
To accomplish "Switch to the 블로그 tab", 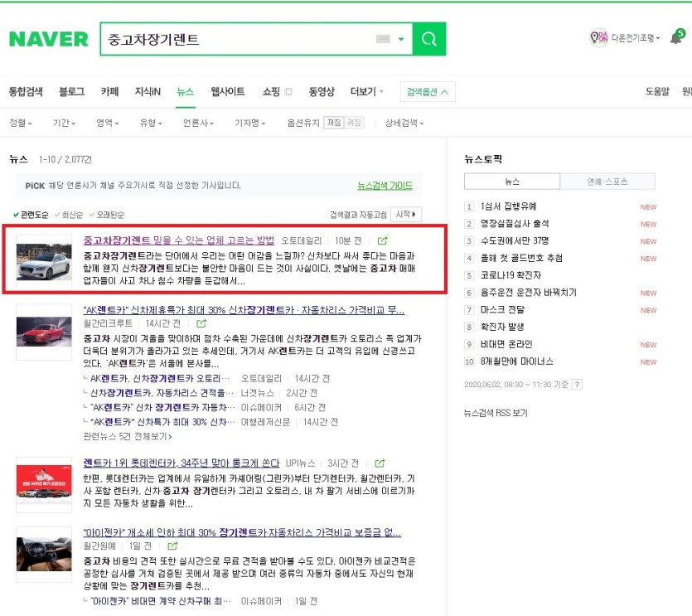I will coord(71,92).
